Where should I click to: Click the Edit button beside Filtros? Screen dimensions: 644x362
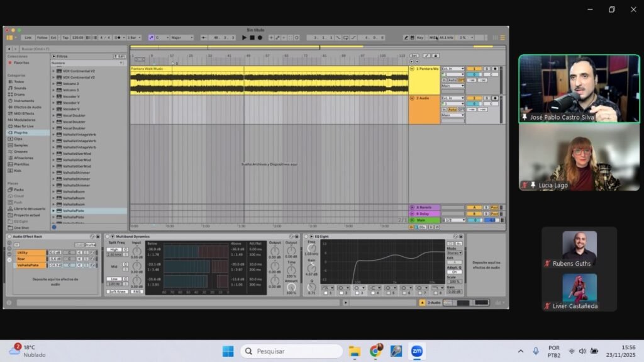(119, 57)
